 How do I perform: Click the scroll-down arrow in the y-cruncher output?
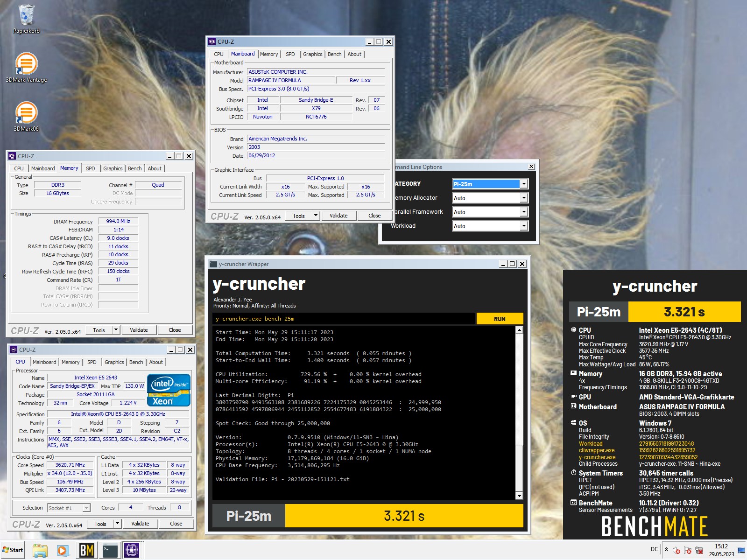(x=519, y=496)
